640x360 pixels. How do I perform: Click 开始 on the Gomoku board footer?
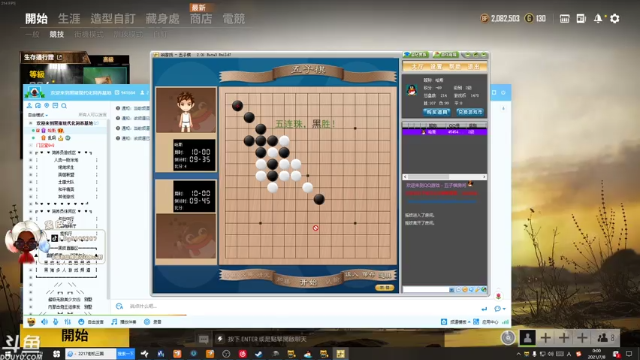308,282
